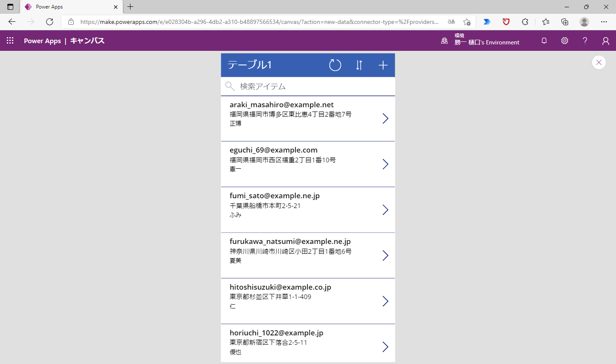The height and width of the screenshot is (364, 616).
Task: Open details arrow for fumi_sato row
Action: point(385,210)
